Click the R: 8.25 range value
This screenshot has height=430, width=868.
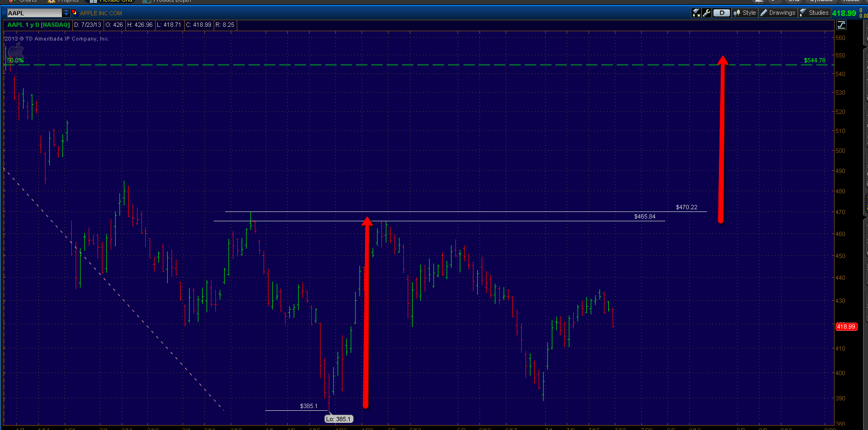225,25
